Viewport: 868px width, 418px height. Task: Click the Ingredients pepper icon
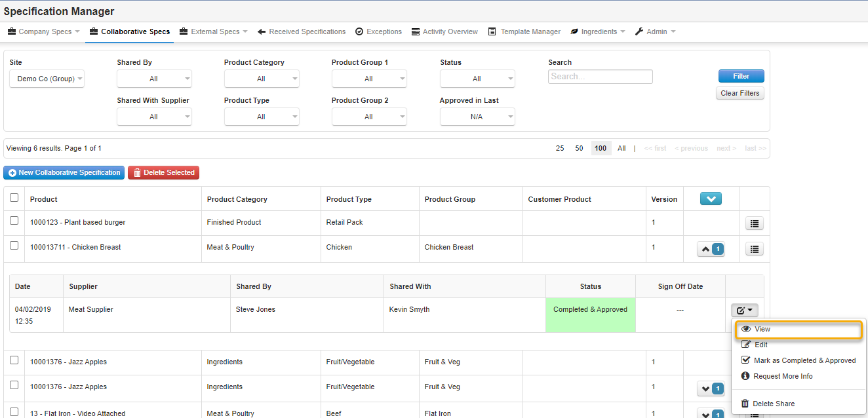(574, 31)
